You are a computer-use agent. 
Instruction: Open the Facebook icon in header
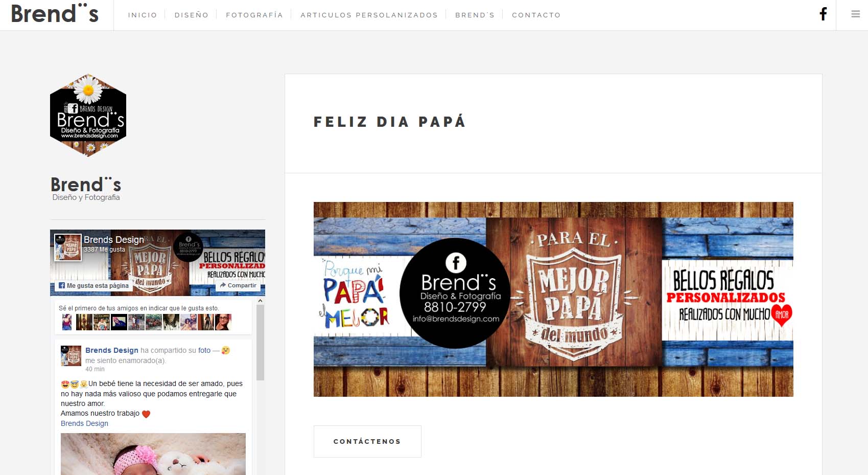click(823, 14)
